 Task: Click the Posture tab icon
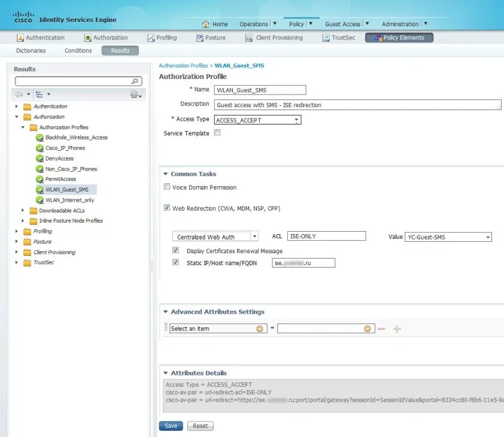(200, 38)
